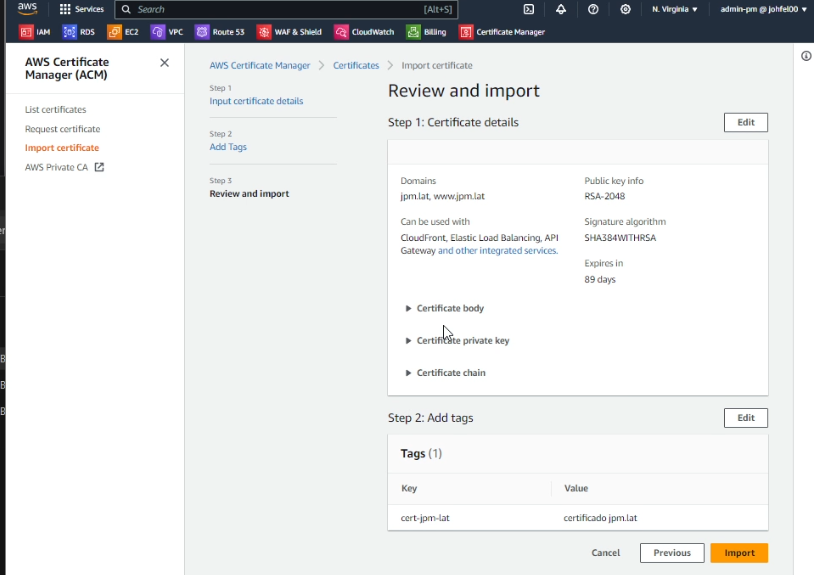This screenshot has width=814, height=575.
Task: Click the Previous button
Action: click(672, 553)
